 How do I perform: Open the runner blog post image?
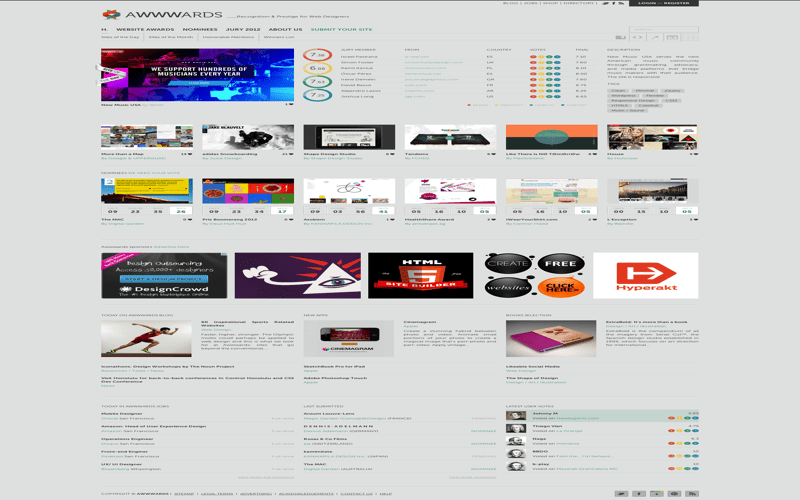pyautogui.click(x=146, y=339)
